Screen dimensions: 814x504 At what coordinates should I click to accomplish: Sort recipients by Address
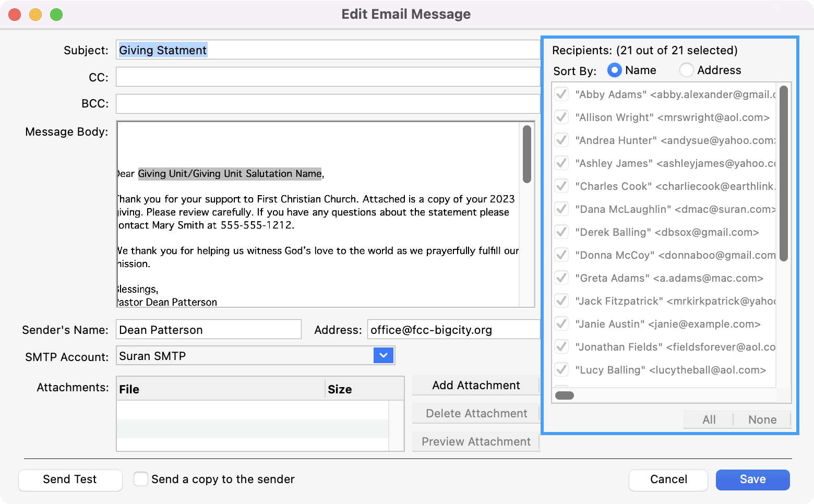point(687,70)
